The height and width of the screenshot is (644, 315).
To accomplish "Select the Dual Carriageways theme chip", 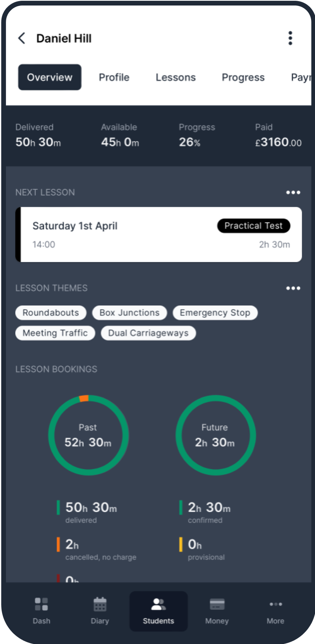I will coord(148,333).
